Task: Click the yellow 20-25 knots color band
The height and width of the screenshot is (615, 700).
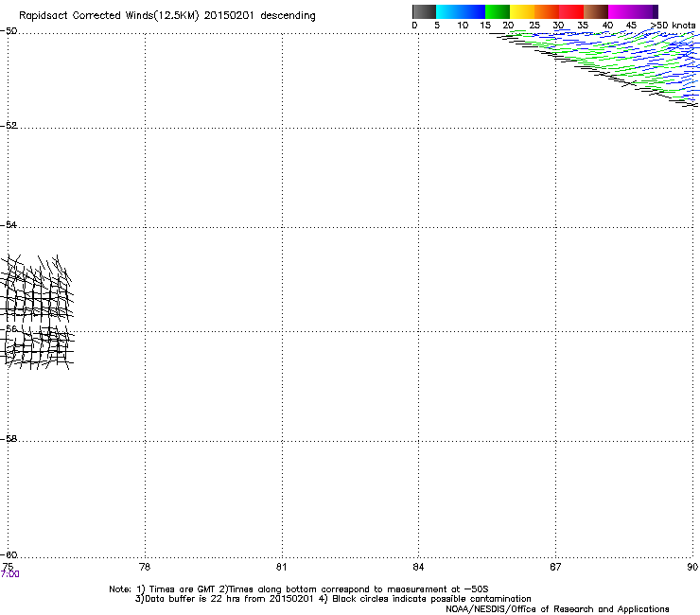Action: coord(522,11)
